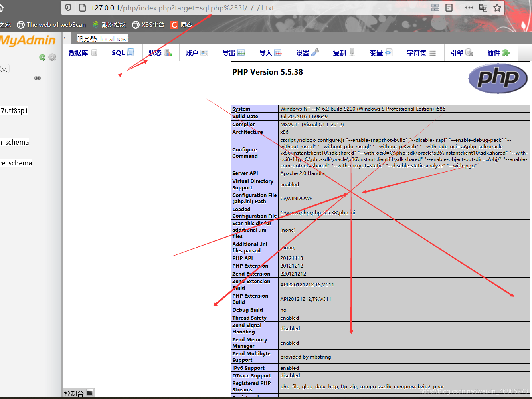The height and width of the screenshot is (399, 532).
Task: Open the 变量 (Variables) tab
Action: click(381, 53)
